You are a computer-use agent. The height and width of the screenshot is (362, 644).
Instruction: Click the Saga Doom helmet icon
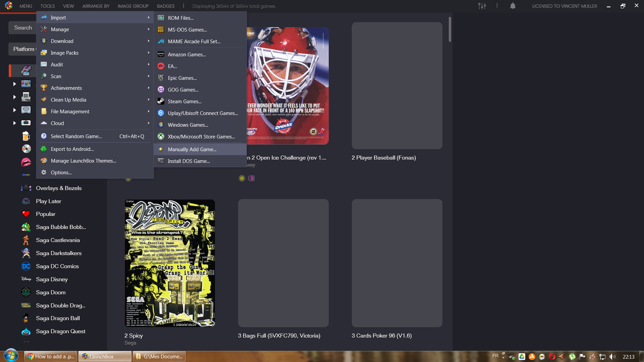click(x=26, y=292)
